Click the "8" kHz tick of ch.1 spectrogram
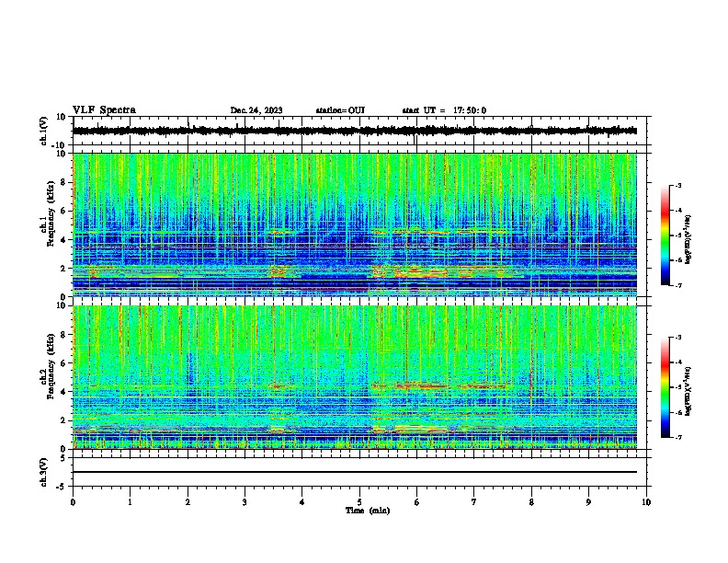728x563 pixels. coord(63,182)
